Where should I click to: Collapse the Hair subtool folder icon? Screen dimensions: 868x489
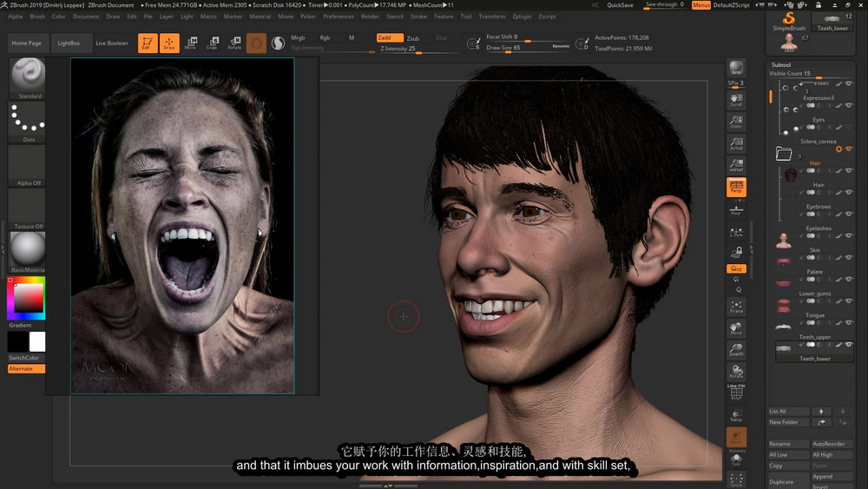[x=783, y=154]
